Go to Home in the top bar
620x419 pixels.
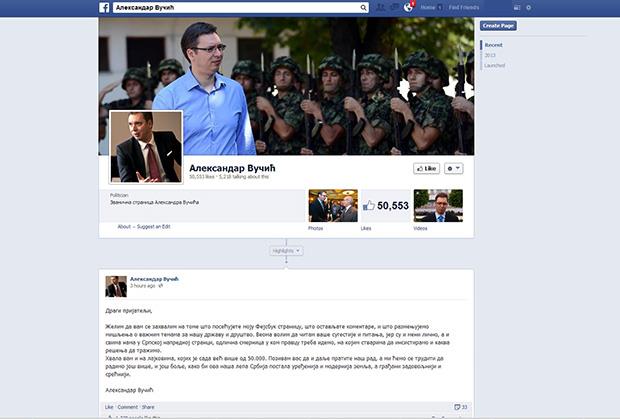(427, 7)
